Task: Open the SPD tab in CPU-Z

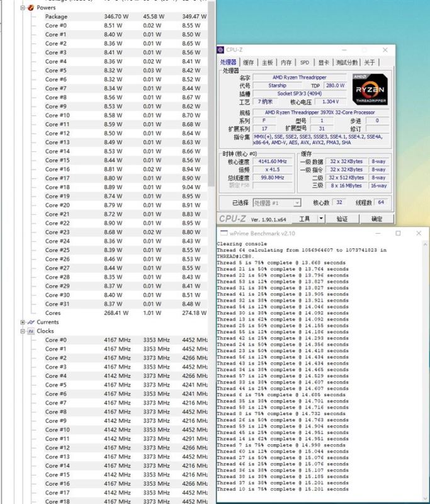Action: [305, 62]
